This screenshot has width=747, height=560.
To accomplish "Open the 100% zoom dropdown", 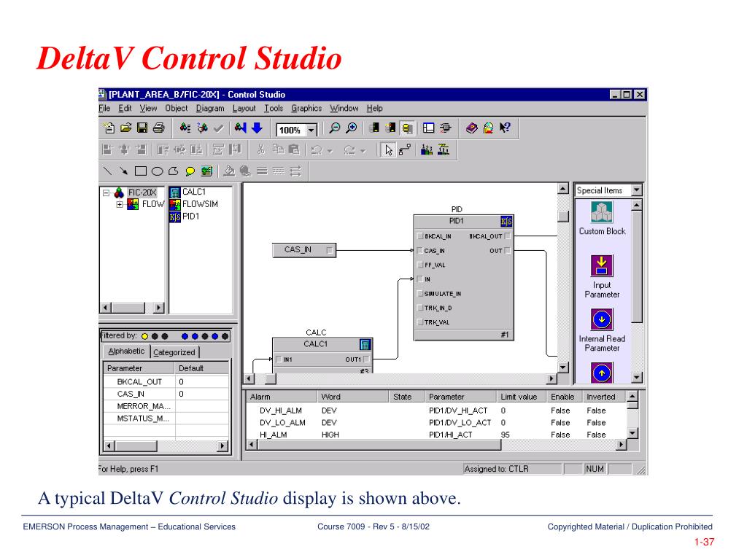I will 311,130.
